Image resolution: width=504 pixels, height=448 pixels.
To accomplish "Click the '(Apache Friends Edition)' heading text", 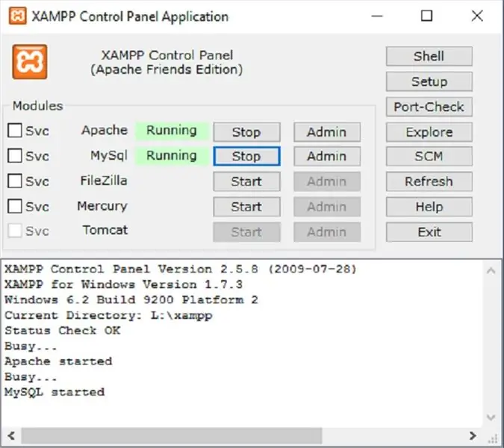I will pyautogui.click(x=167, y=69).
